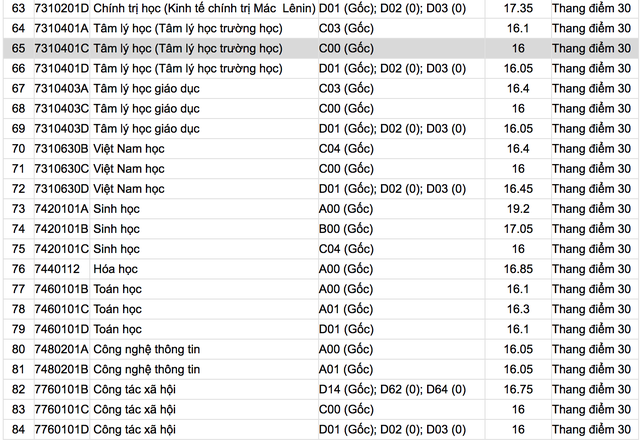The image size is (640, 444).
Task: Click the score value 17.05
Action: coord(517,228)
